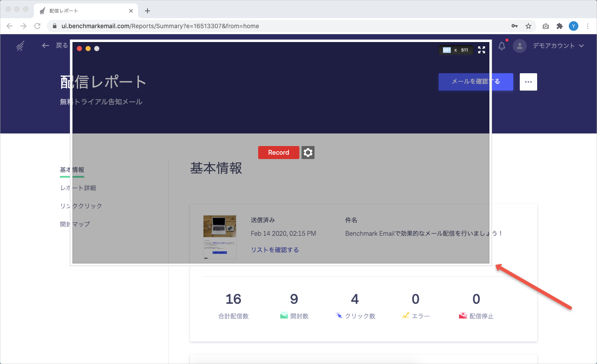Click the camera extension icon

point(546,26)
